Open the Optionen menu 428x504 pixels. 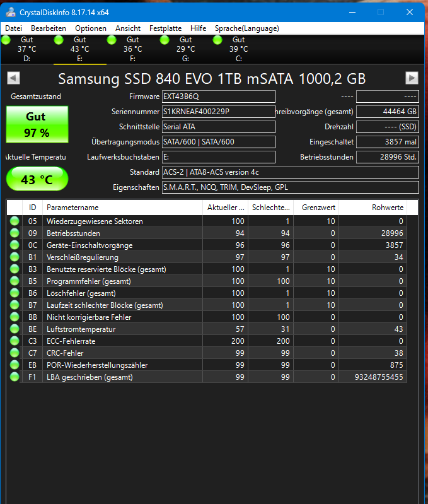(91, 28)
